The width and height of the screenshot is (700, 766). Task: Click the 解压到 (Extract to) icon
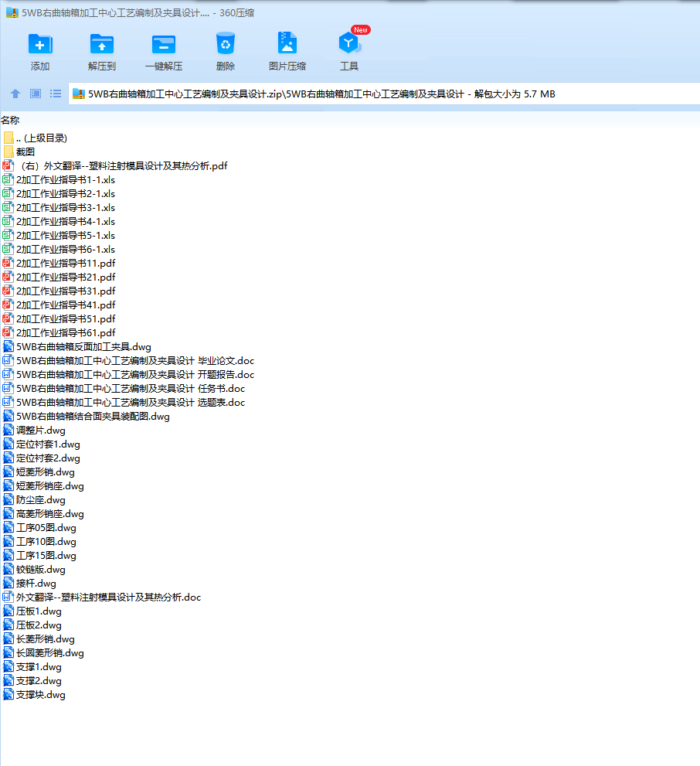101,44
